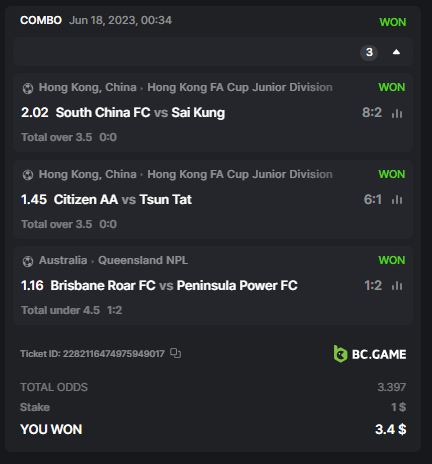Copy the Ticket ID using copy icon
Image resolution: width=432 pixels, height=464 pixels.
(x=175, y=353)
